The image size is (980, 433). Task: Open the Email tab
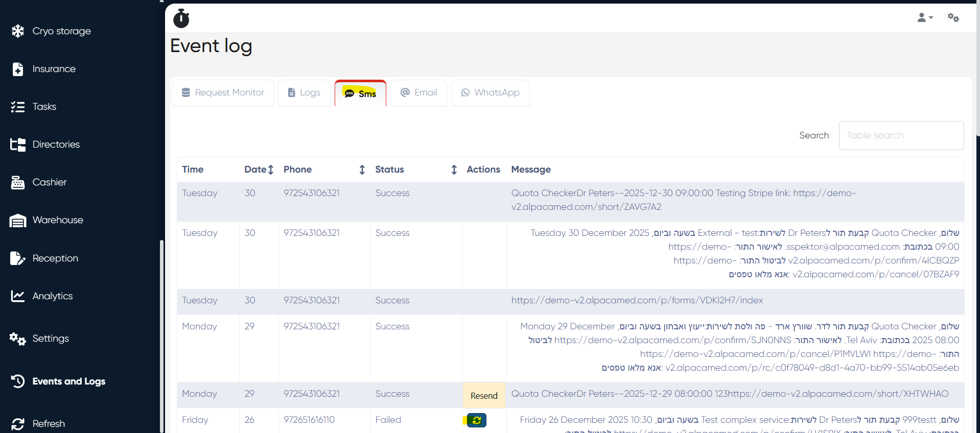418,93
